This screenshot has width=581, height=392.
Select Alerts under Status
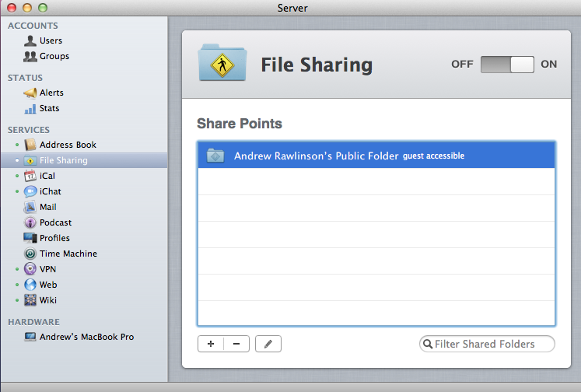(x=51, y=93)
